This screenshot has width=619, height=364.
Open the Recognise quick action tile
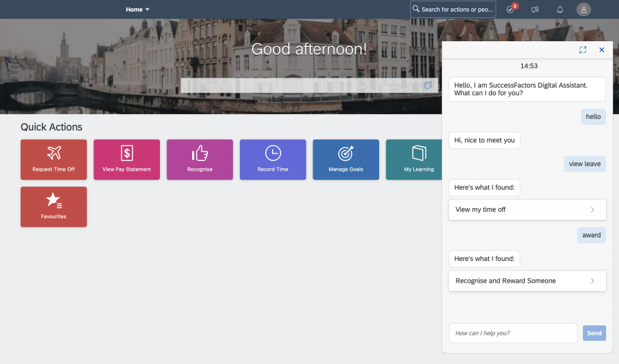click(200, 159)
